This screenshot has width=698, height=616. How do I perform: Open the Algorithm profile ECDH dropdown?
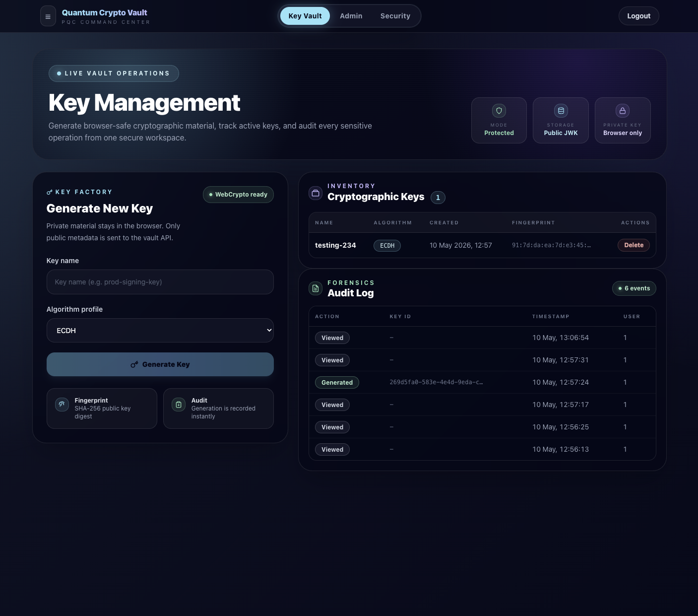coord(160,331)
